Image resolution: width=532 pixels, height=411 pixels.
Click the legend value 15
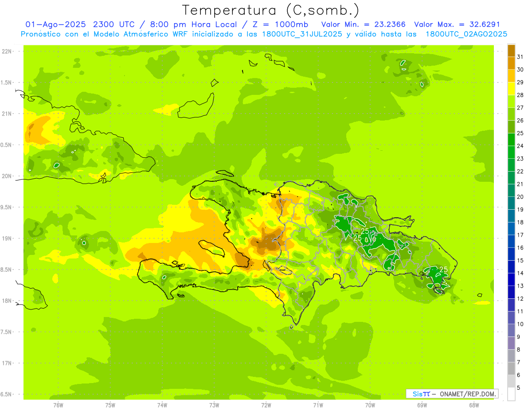coord(520,261)
